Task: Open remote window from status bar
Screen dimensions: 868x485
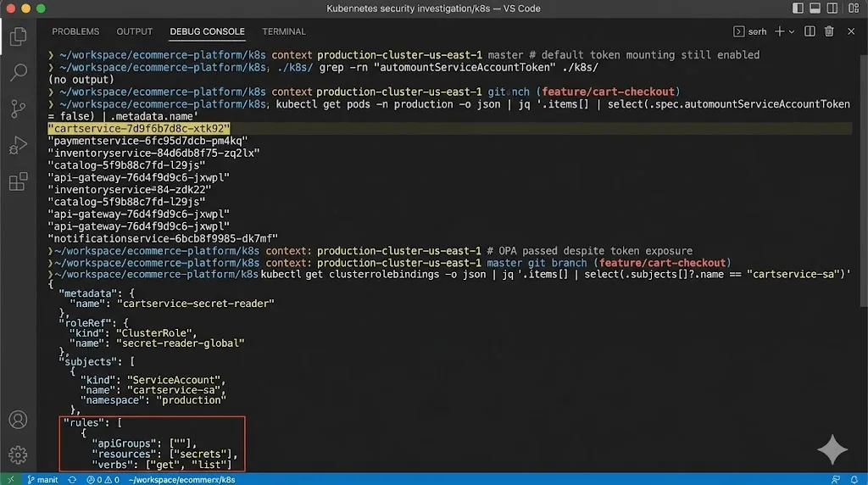Action: click(x=10, y=479)
